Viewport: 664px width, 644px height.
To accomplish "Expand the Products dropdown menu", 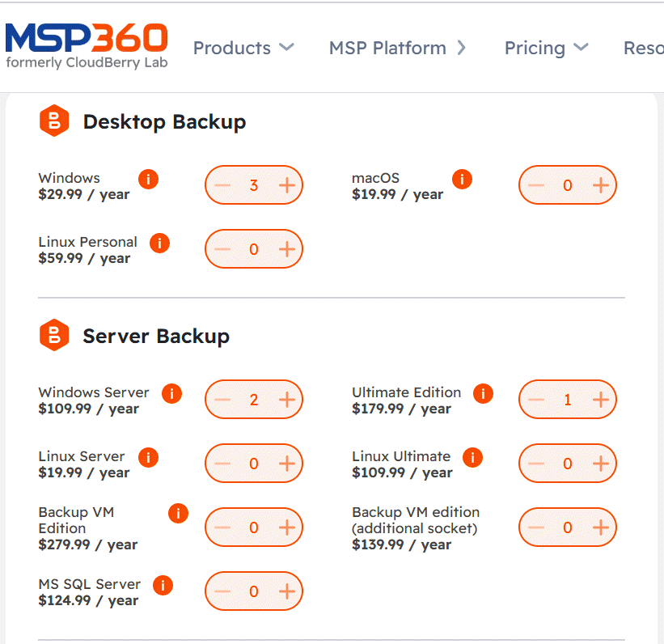I will click(243, 48).
